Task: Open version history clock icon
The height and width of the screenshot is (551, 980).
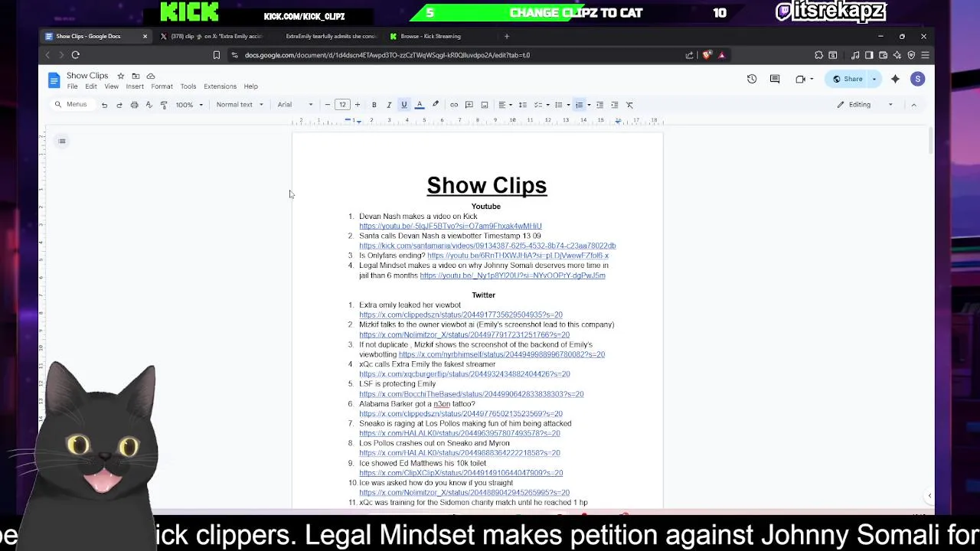Action: click(x=752, y=79)
